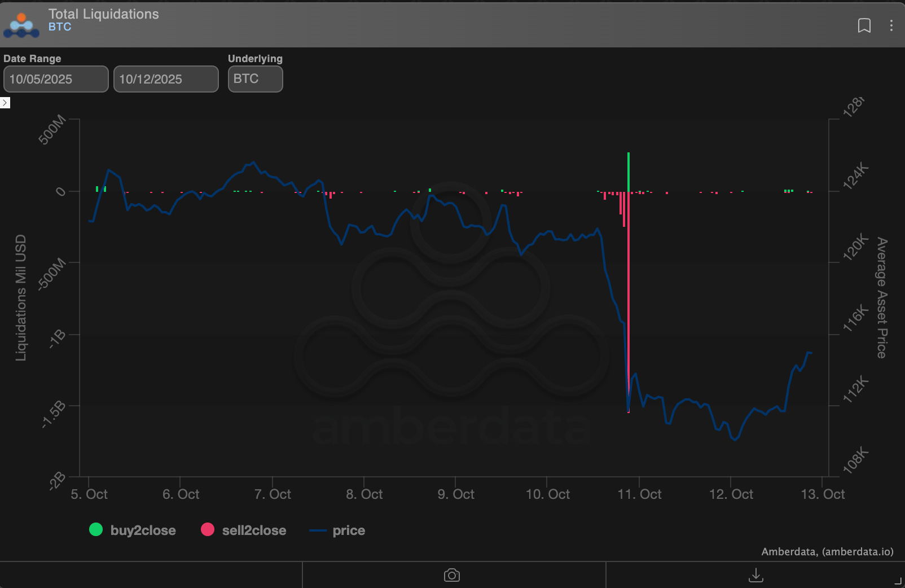Edit the end date 10/12/2025 field

166,79
